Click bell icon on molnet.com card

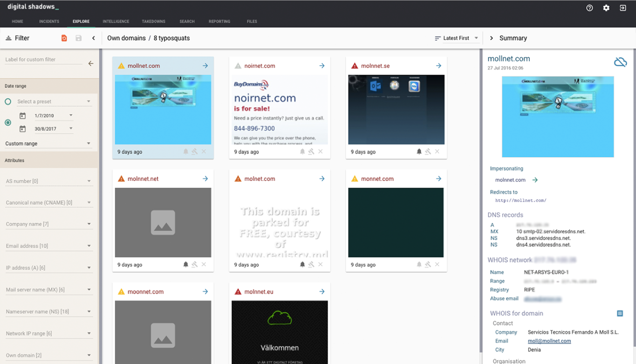tap(302, 264)
